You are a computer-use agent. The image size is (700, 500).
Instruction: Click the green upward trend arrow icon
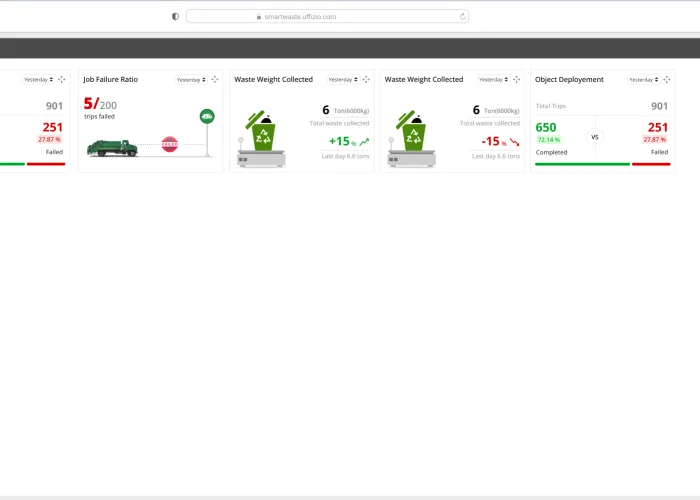(x=364, y=142)
